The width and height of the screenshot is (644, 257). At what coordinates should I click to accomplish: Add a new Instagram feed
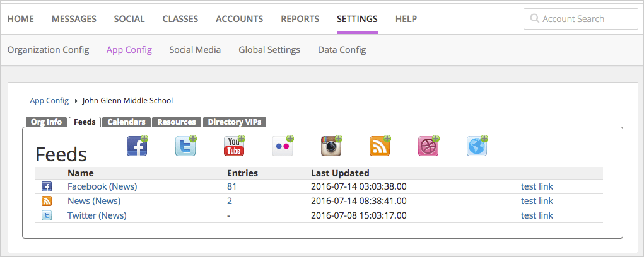tap(331, 146)
